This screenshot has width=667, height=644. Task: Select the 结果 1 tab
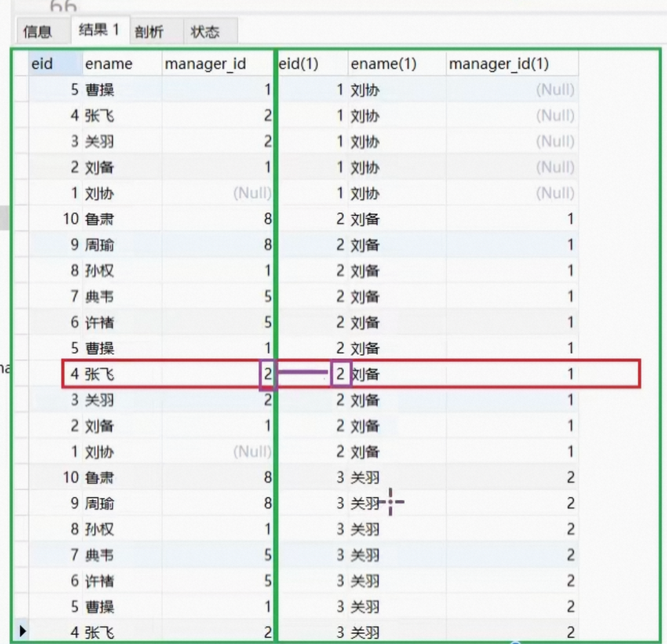99,30
